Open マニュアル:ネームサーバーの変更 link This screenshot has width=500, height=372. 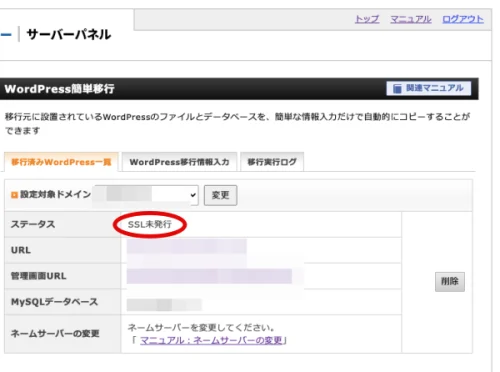pos(211,341)
